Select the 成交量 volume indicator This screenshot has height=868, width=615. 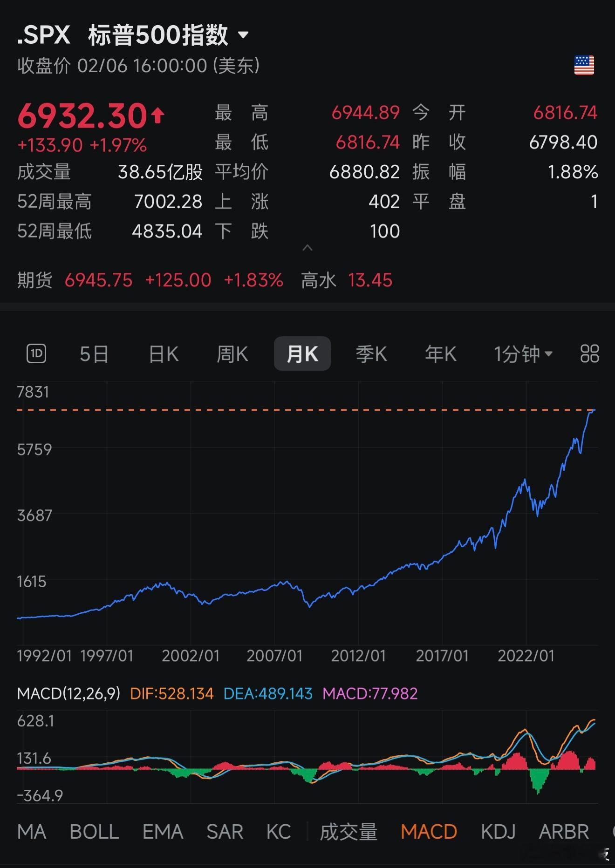click(348, 832)
